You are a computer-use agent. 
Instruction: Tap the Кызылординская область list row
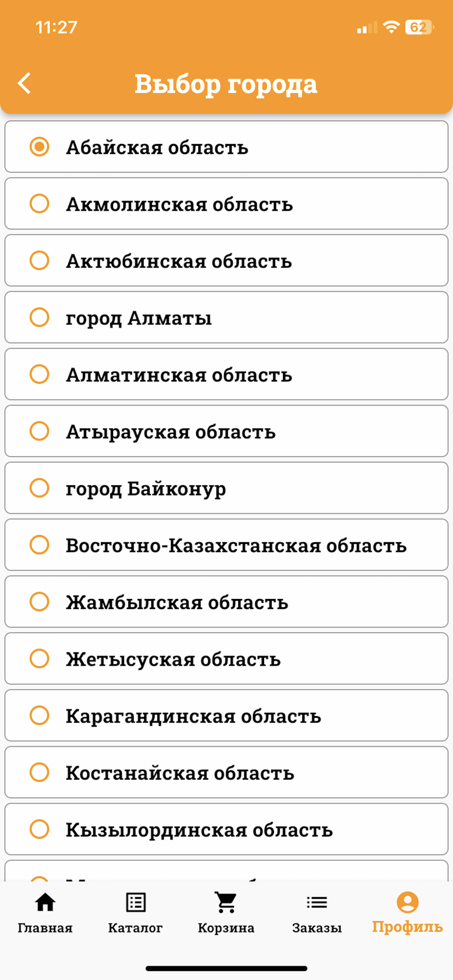click(226, 829)
